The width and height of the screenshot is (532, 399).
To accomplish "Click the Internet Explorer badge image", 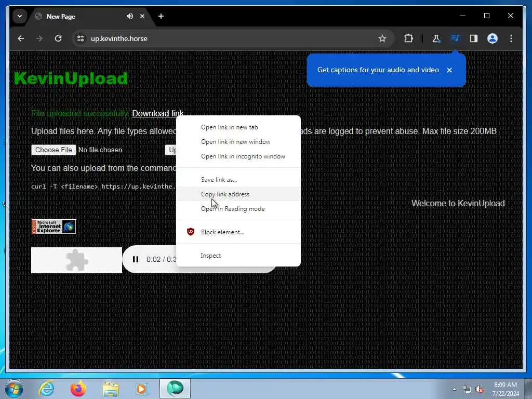I will coord(54,227).
